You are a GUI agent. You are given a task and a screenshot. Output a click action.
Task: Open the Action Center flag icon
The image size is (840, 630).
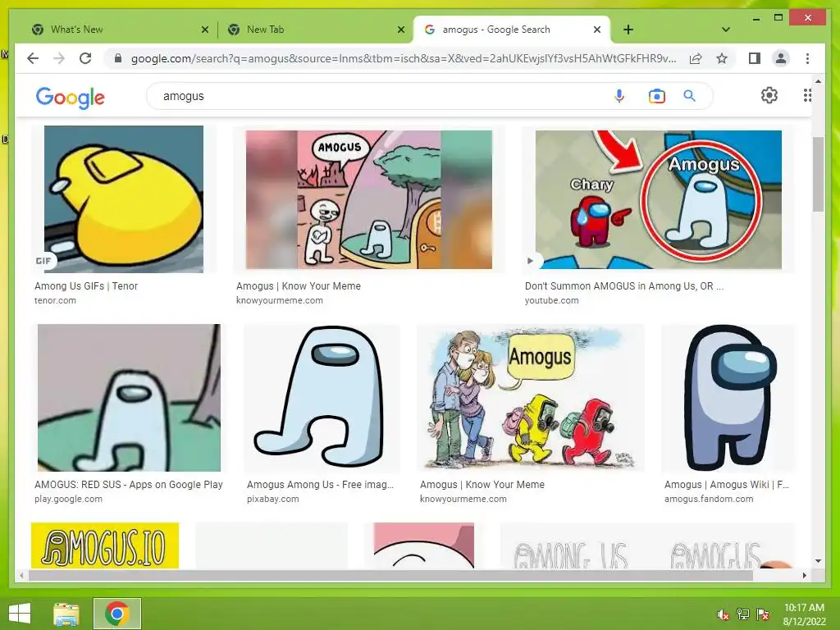[x=763, y=614]
